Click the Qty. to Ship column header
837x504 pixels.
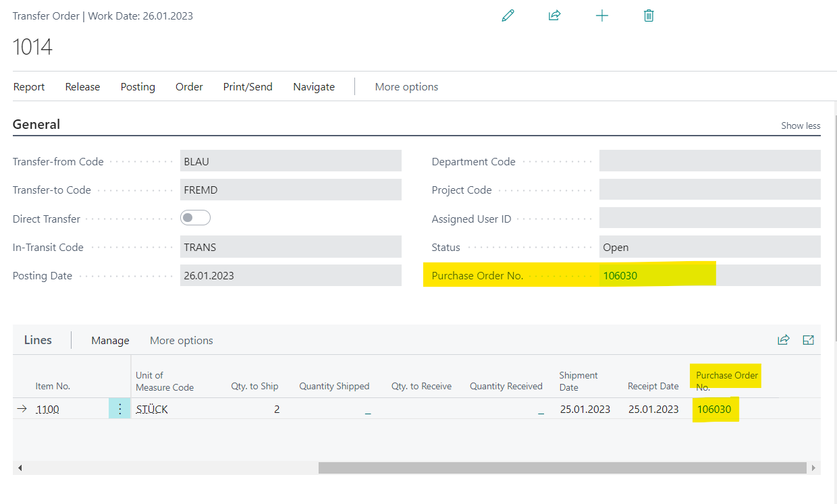pyautogui.click(x=254, y=386)
